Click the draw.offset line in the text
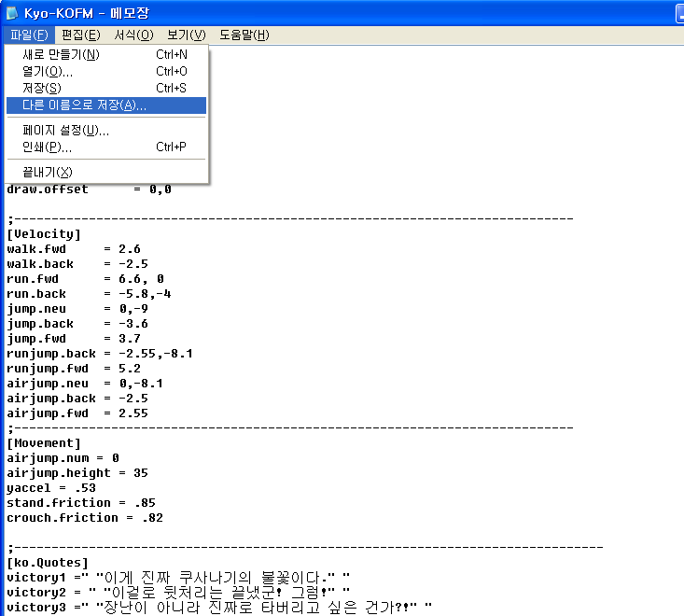This screenshot has width=684, height=616. [89, 189]
